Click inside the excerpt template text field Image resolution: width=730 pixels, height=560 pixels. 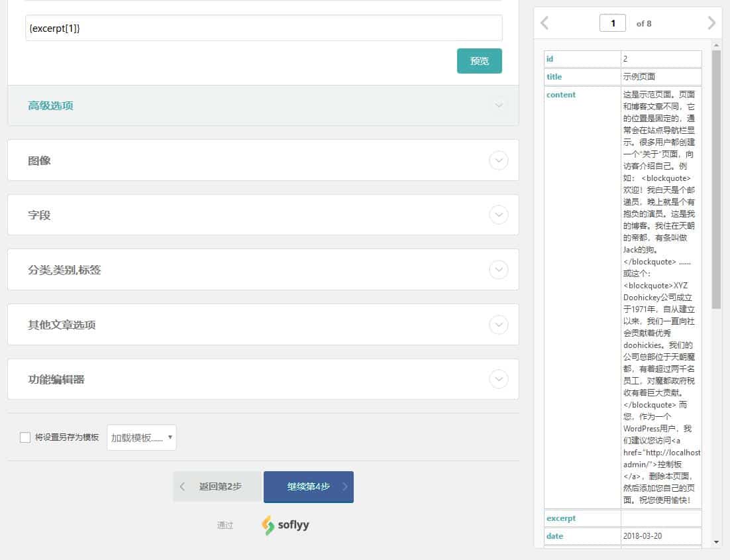[262, 28]
